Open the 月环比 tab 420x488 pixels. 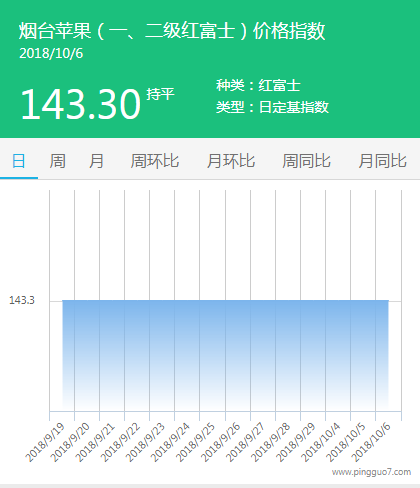[231, 161]
